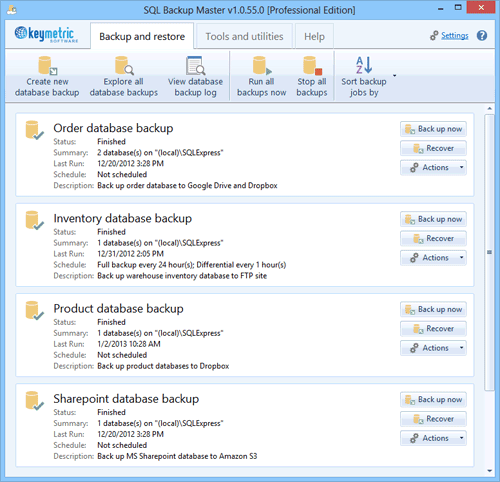500x482 pixels.
Task: Click Create new database backup icon
Action: 47,65
